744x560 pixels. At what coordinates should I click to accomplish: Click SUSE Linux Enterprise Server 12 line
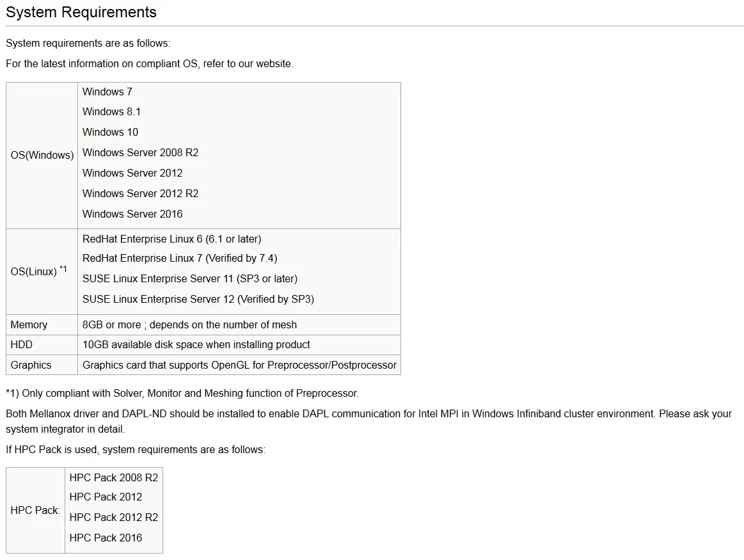[x=198, y=299]
